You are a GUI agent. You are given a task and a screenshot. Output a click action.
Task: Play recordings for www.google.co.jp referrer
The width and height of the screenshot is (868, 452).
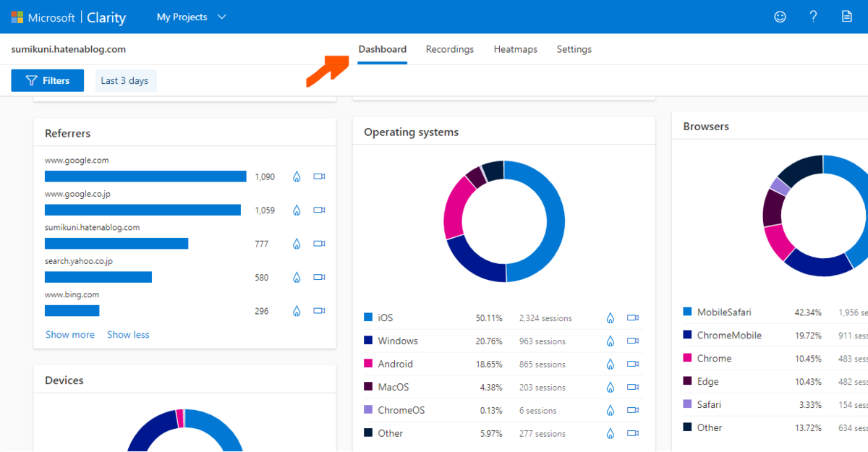[319, 210]
